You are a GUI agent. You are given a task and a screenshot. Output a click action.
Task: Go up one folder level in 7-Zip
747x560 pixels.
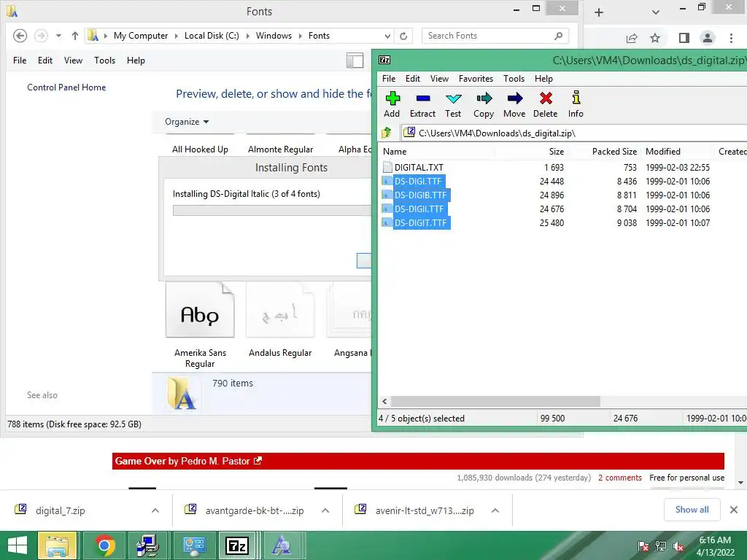[387, 133]
